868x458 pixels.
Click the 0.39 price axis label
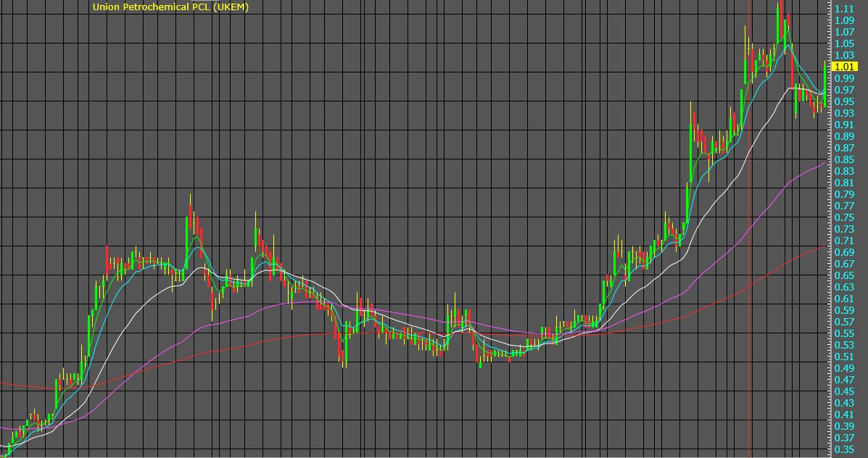point(844,425)
